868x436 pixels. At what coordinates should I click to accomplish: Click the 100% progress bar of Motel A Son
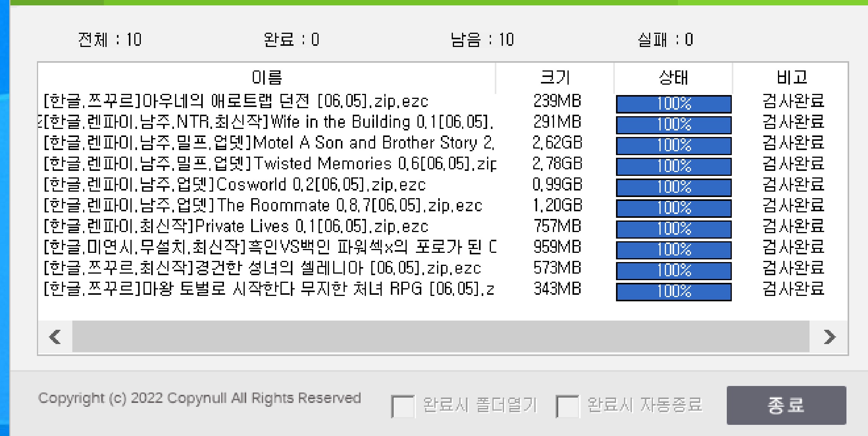coord(674,145)
